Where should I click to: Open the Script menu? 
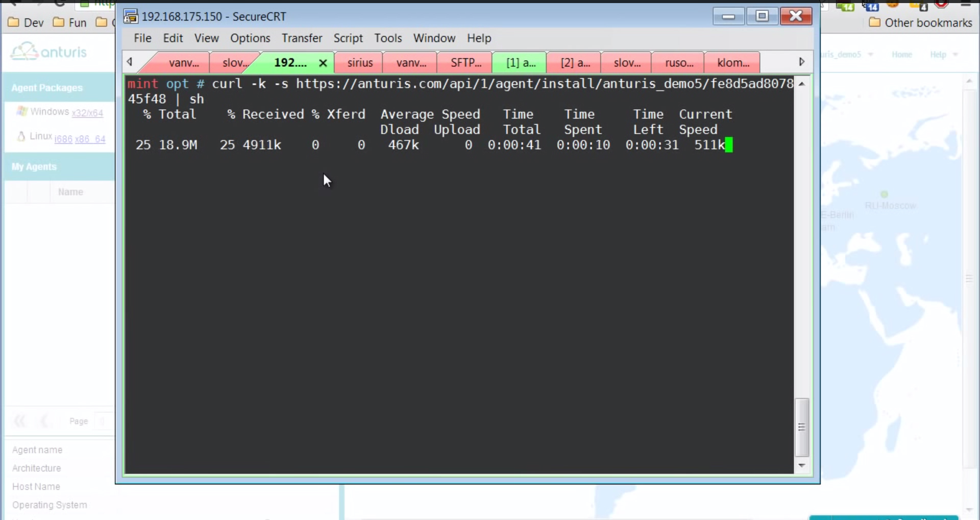(x=348, y=38)
